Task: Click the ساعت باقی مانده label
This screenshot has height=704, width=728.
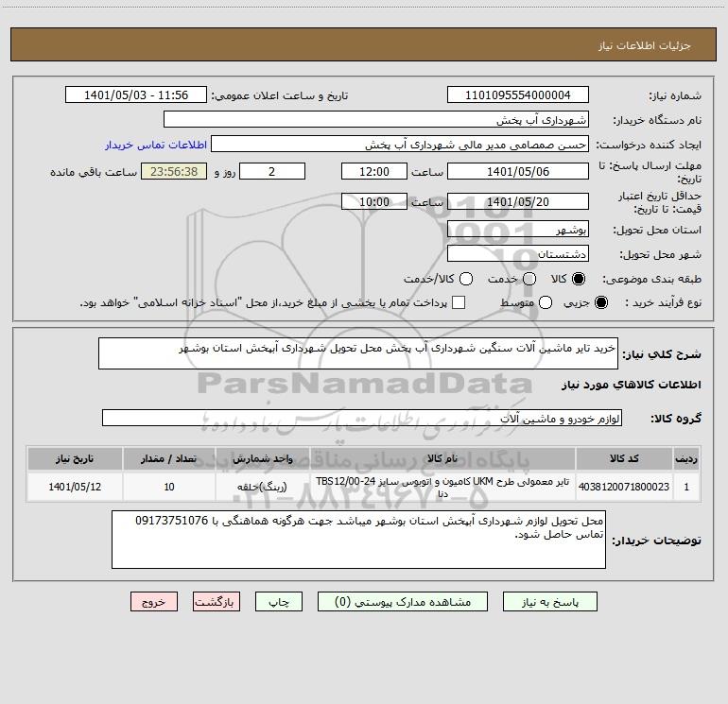Action: [94, 172]
